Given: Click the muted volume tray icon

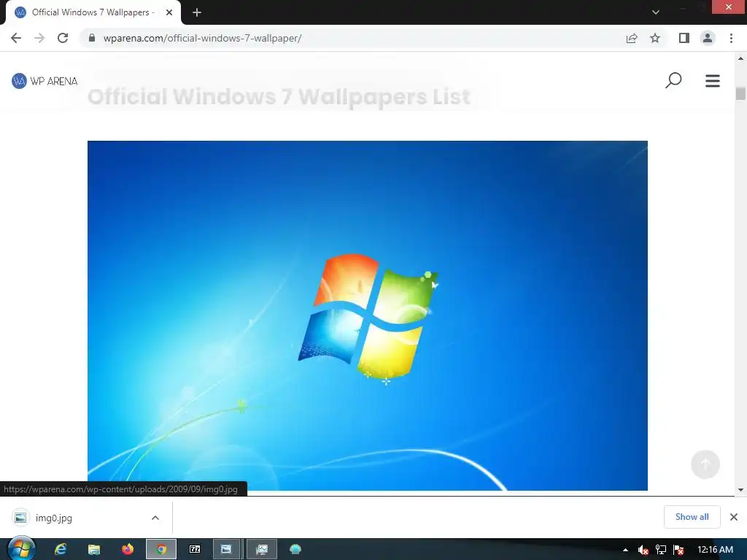Looking at the screenshot, I should click(x=643, y=550).
